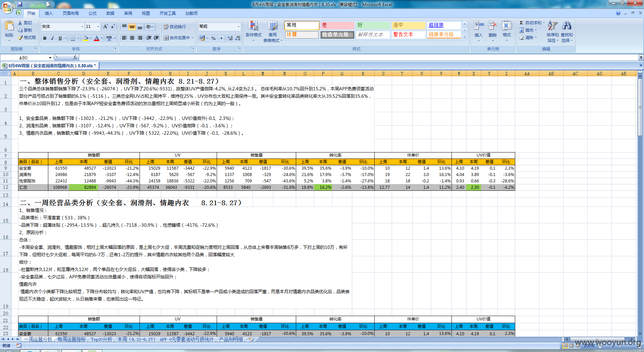Apply red font color A

point(97,38)
